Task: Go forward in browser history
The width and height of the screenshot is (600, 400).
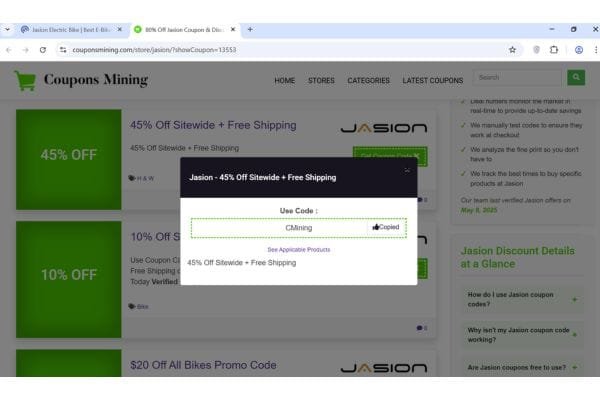Action: pos(26,50)
